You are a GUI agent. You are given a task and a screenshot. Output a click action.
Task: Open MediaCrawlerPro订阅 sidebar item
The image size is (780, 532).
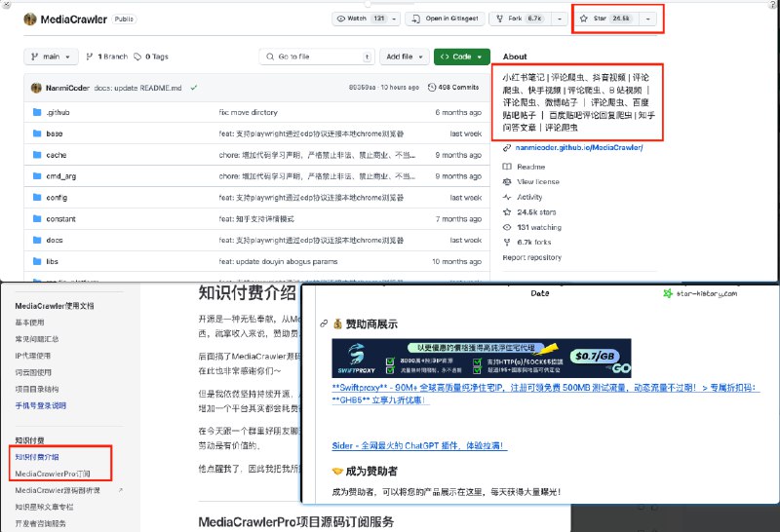pos(53,474)
